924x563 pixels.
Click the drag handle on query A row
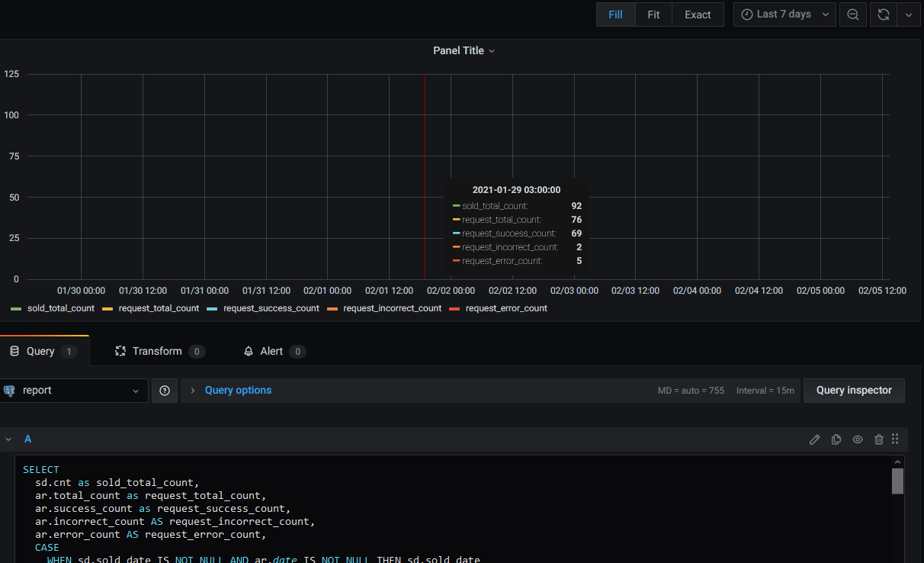tap(895, 439)
